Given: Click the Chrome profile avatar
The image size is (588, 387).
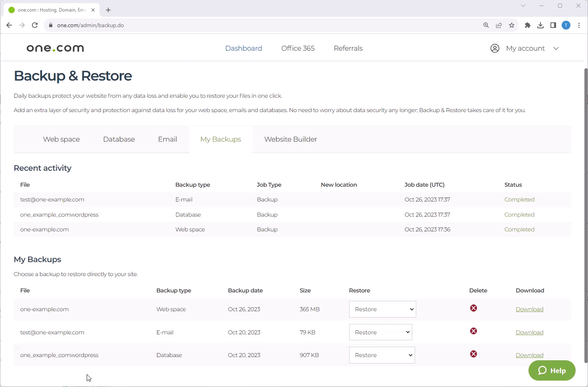Looking at the screenshot, I should (566, 25).
